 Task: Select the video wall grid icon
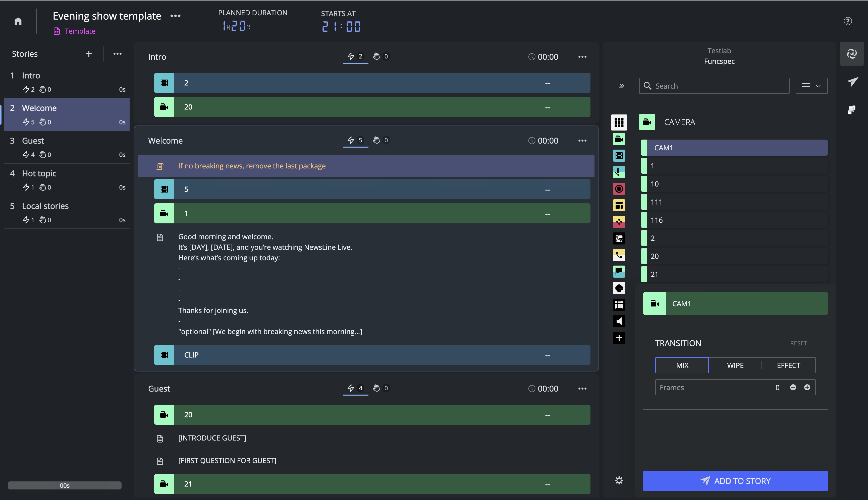tap(619, 305)
